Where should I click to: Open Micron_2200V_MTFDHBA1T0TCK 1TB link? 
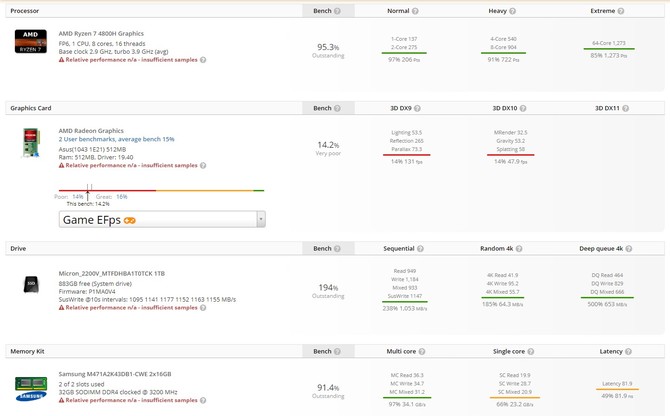point(112,273)
